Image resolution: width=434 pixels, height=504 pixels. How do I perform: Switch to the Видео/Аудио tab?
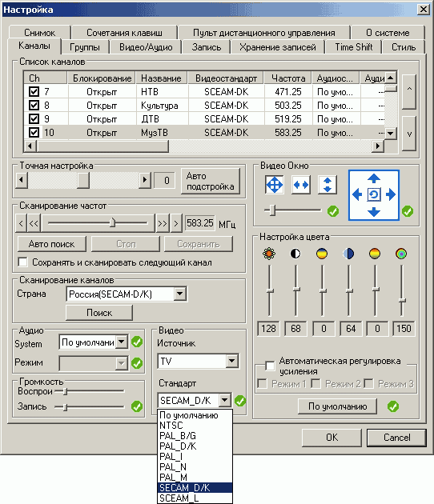tap(146, 47)
